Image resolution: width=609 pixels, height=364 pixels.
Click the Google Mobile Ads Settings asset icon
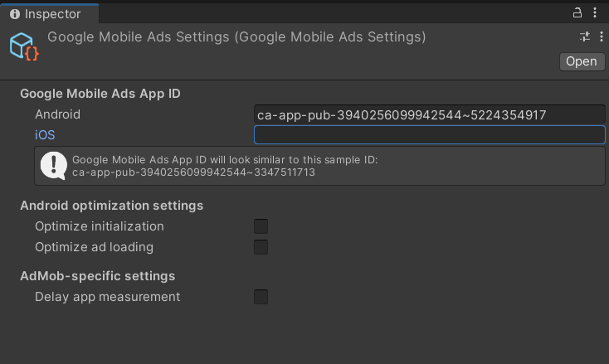click(x=24, y=46)
